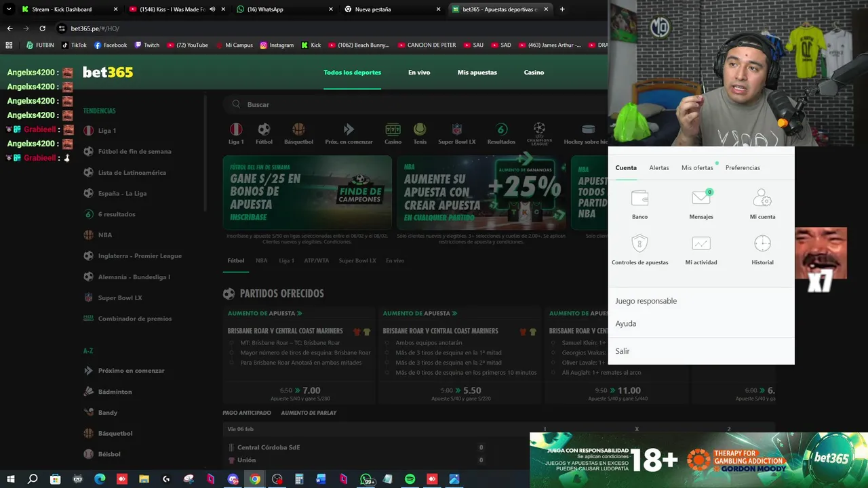Viewport: 868px width, 488px height.
Task: Switch to the Cuenta tab
Action: [626, 167]
